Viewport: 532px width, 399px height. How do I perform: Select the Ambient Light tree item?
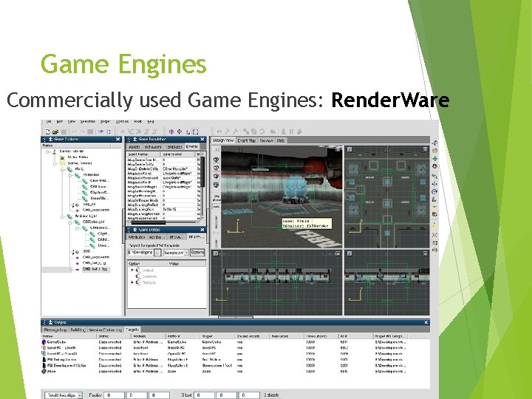85,216
